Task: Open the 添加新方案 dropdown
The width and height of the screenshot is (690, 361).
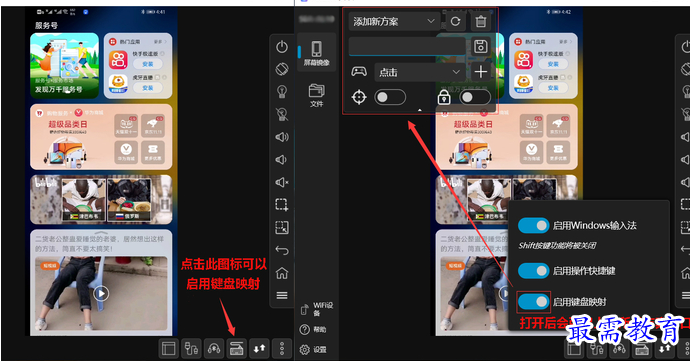Action: 394,21
